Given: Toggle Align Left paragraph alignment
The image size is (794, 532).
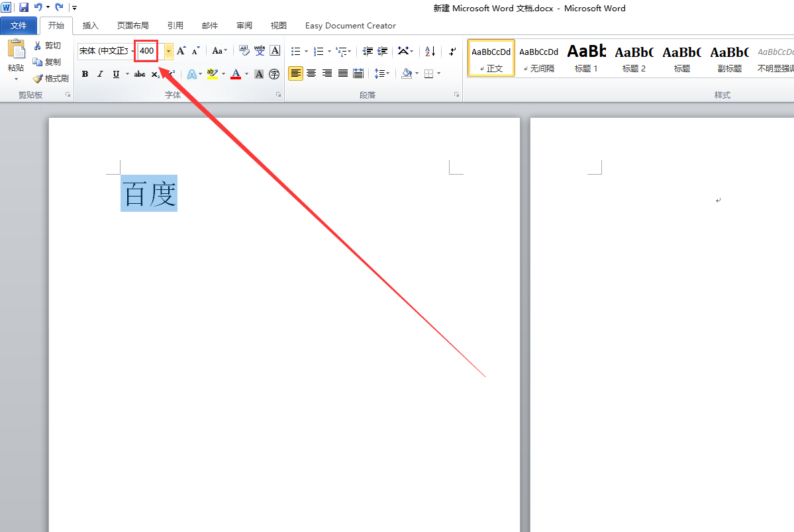Looking at the screenshot, I should point(296,74).
